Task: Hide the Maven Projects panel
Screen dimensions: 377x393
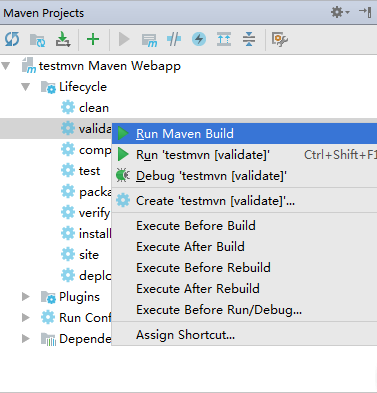Action: [x=366, y=12]
